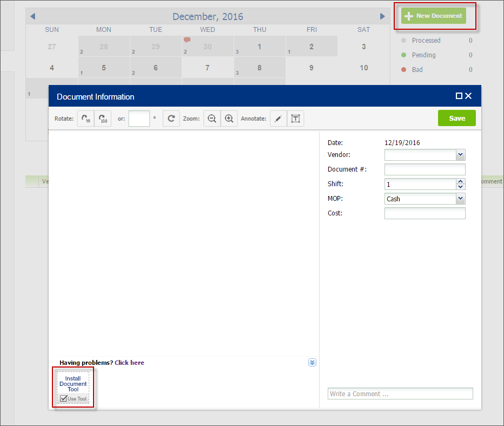Enable the Use Tool checkbox
504x426 pixels.
click(x=63, y=398)
